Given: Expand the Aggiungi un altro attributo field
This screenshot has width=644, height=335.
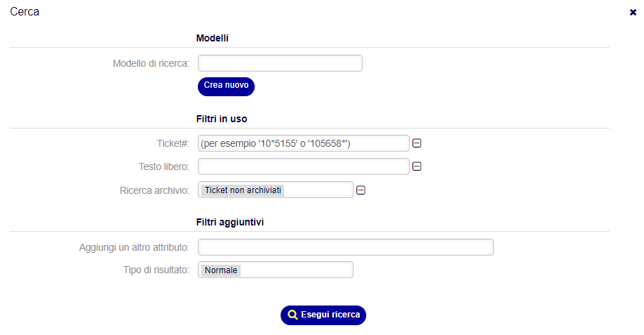Looking at the screenshot, I should [x=345, y=247].
